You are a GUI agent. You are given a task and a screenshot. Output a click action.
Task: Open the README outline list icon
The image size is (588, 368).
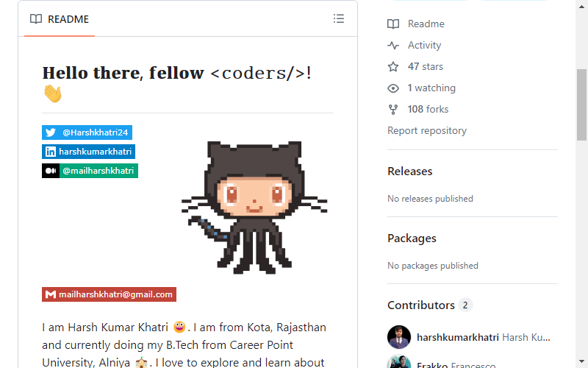point(339,19)
